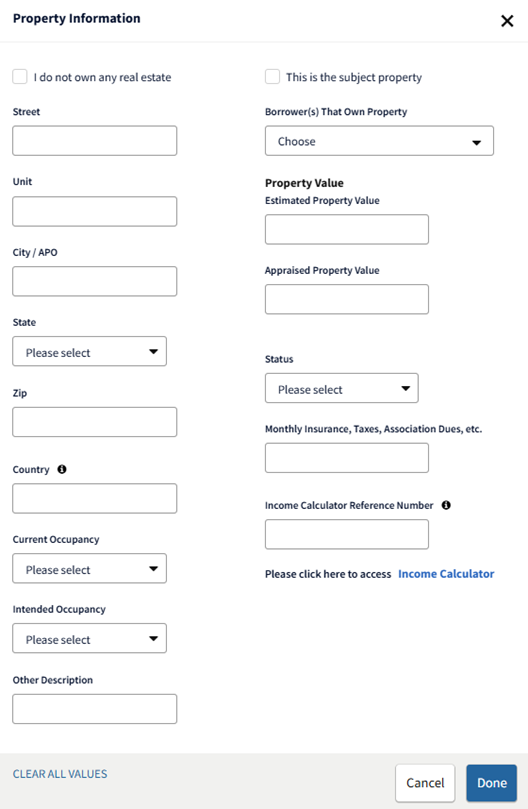This screenshot has width=528, height=809.
Task: Focus the Street input field
Action: point(95,141)
